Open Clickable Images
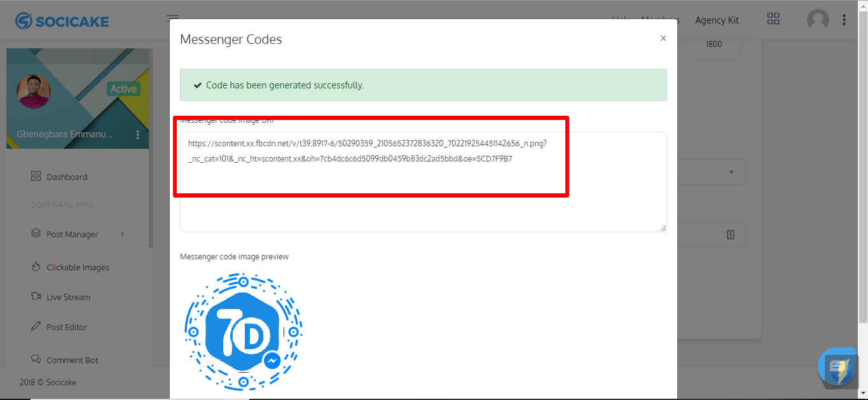 pos(78,267)
